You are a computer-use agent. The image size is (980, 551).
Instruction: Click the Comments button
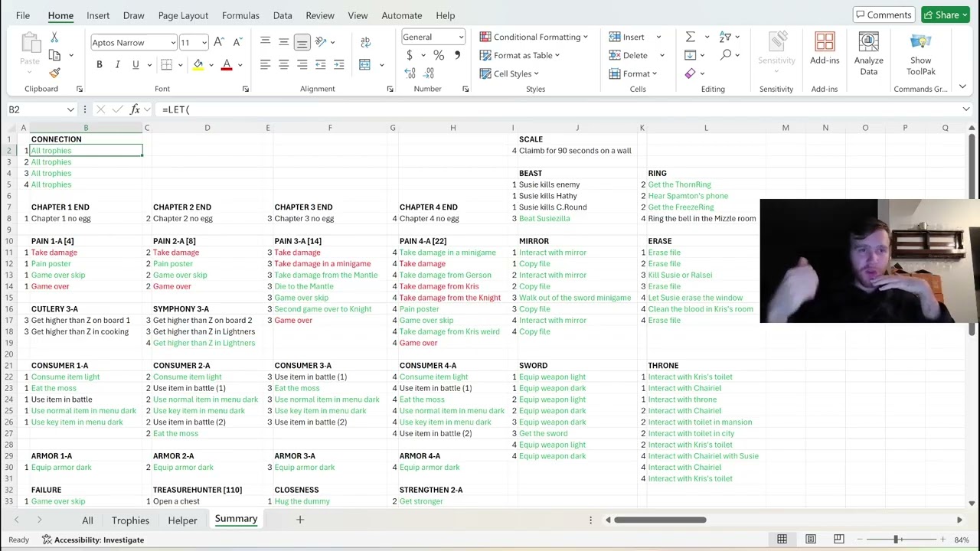[884, 15]
